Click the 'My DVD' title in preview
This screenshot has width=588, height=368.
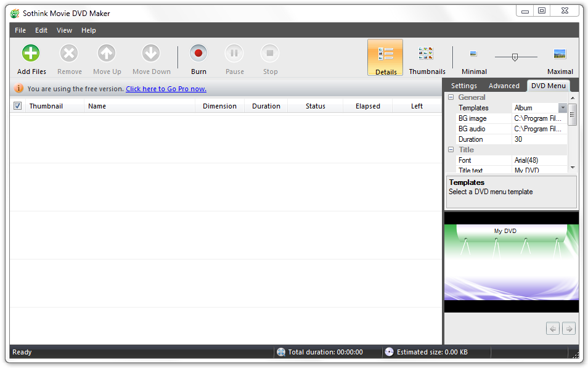point(505,231)
